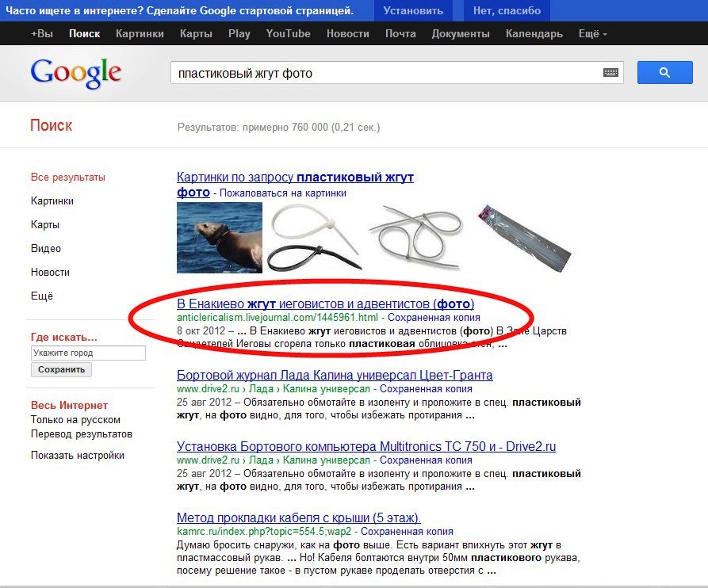Viewport: 708px width, 588px height.
Task: Open "Почта" in the top navigation bar
Action: 400,34
